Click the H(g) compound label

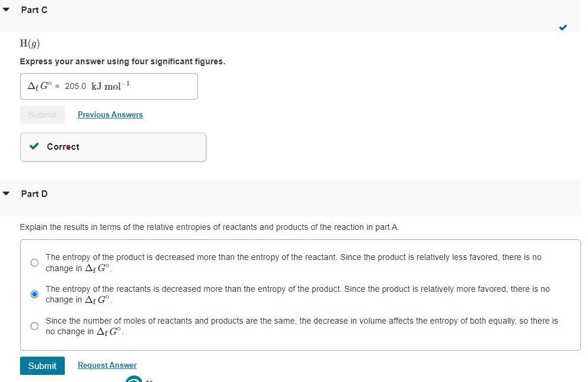click(30, 42)
